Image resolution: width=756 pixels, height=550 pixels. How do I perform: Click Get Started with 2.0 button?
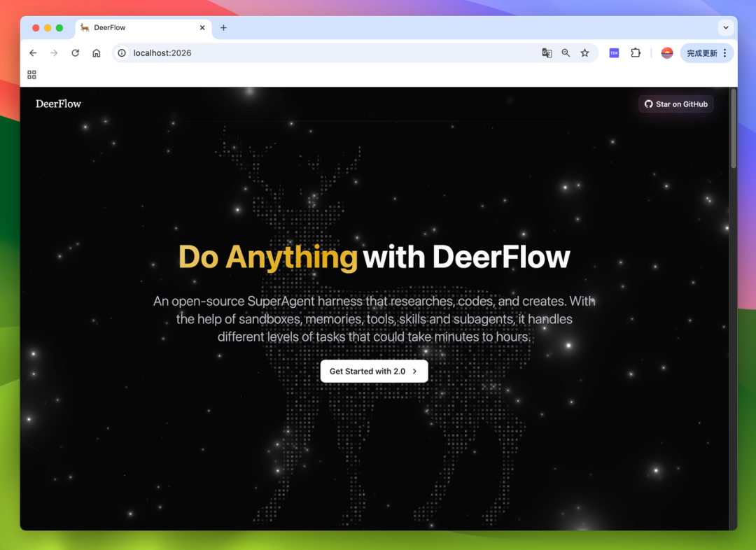pyautogui.click(x=374, y=371)
